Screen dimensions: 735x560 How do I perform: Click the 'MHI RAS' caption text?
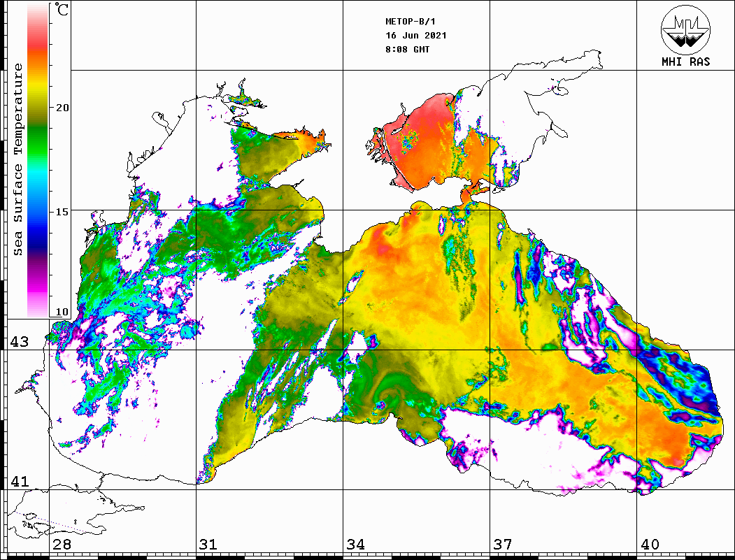coord(686,62)
